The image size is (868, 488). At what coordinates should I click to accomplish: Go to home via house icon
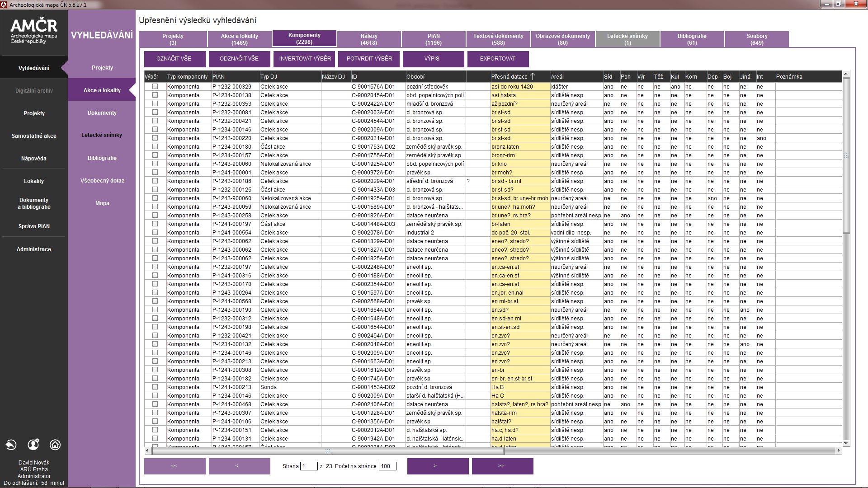tap(55, 445)
